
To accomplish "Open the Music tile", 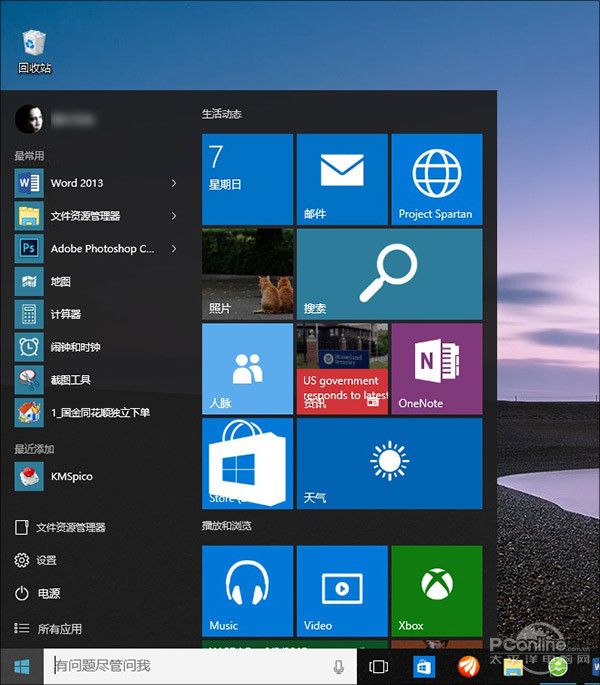I will click(247, 590).
